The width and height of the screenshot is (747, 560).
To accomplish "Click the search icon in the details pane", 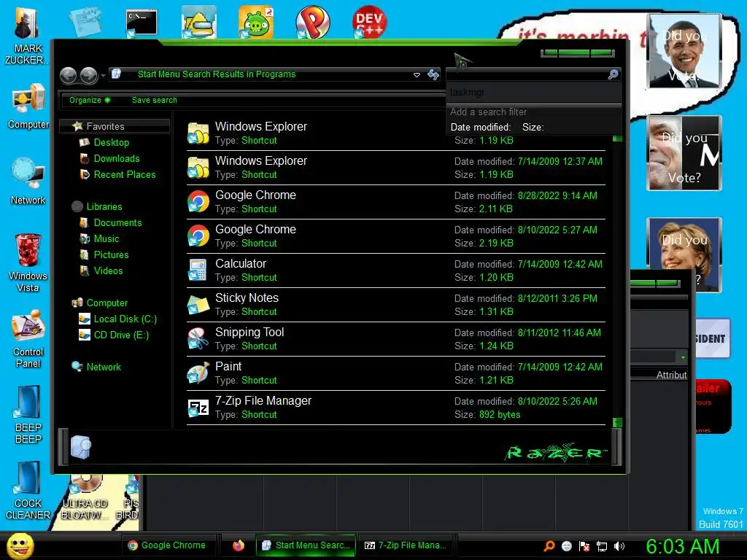I will pos(81,447).
